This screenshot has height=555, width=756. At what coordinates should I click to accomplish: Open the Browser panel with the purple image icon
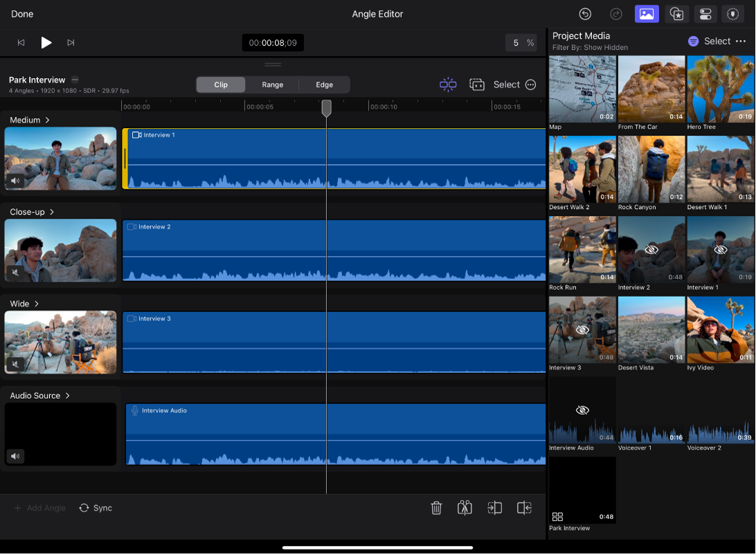tap(647, 14)
